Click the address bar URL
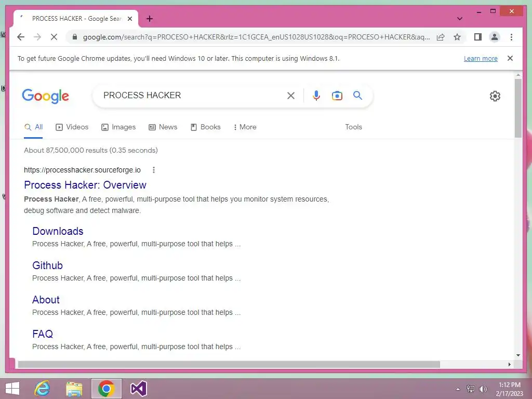 [257, 37]
